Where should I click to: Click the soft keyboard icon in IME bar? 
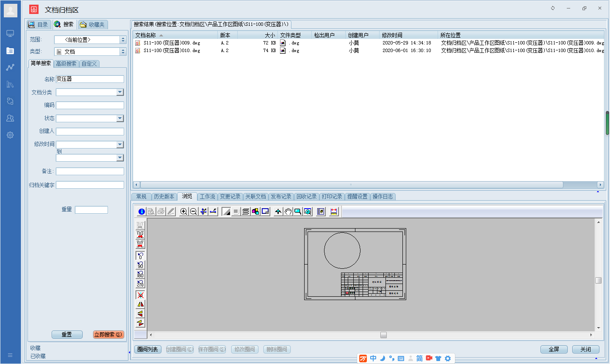tap(401, 358)
